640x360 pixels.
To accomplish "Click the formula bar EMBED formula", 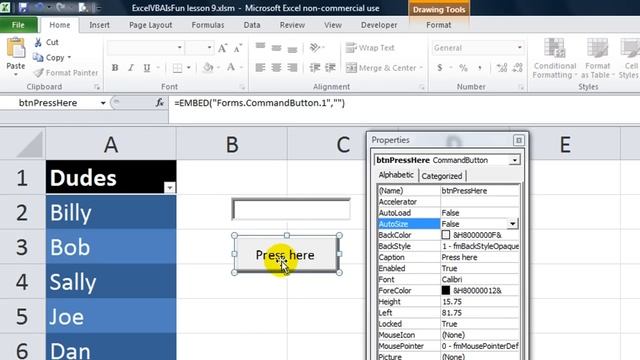I will [260, 103].
